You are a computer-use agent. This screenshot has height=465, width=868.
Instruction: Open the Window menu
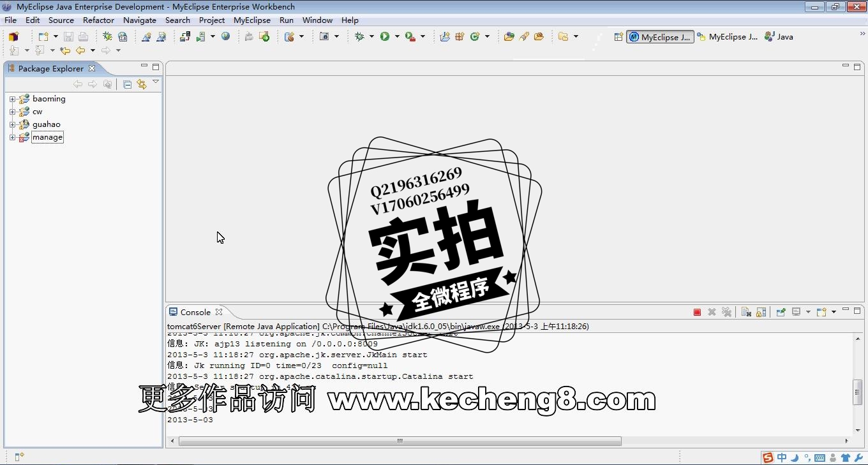click(x=317, y=20)
